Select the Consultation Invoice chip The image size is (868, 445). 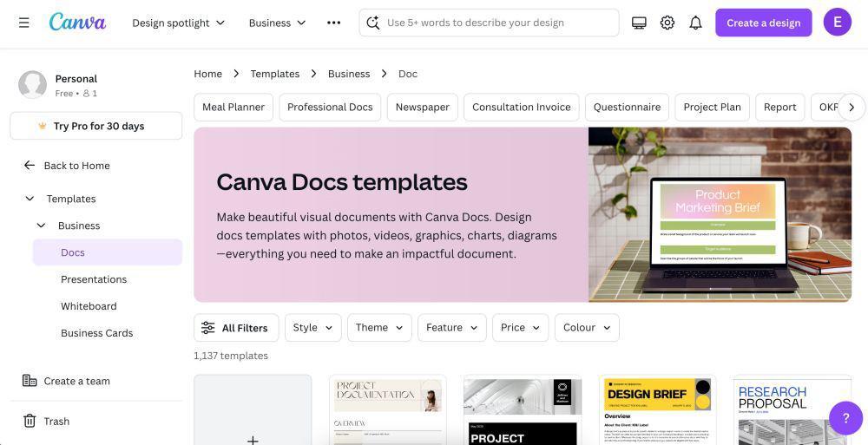pos(521,107)
